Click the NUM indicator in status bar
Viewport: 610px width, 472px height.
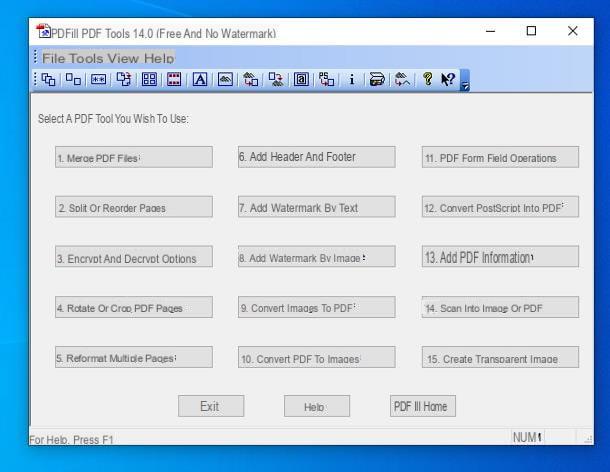[527, 437]
